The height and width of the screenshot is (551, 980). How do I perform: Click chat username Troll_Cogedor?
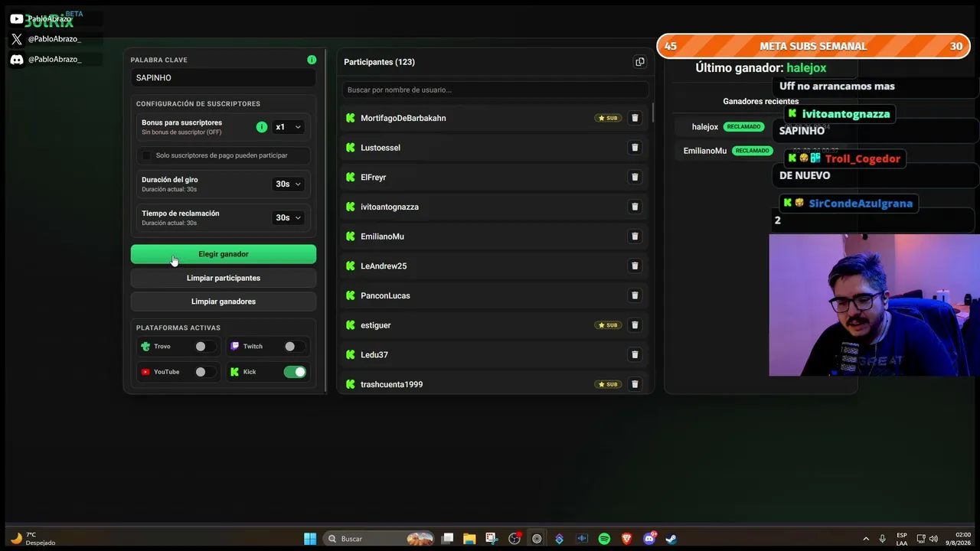click(x=863, y=158)
